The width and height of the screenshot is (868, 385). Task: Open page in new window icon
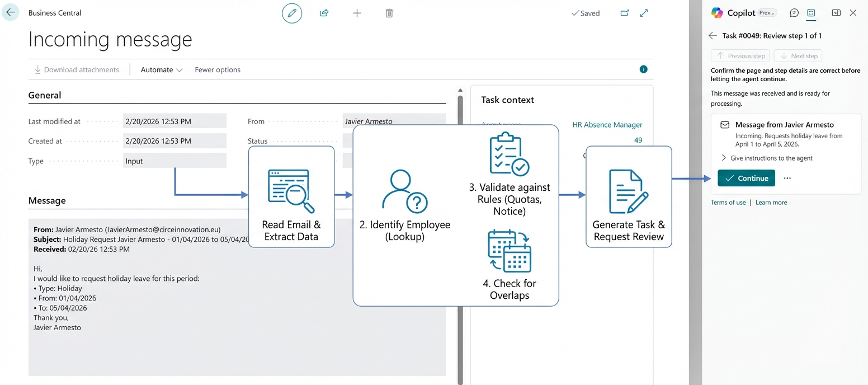click(x=624, y=13)
